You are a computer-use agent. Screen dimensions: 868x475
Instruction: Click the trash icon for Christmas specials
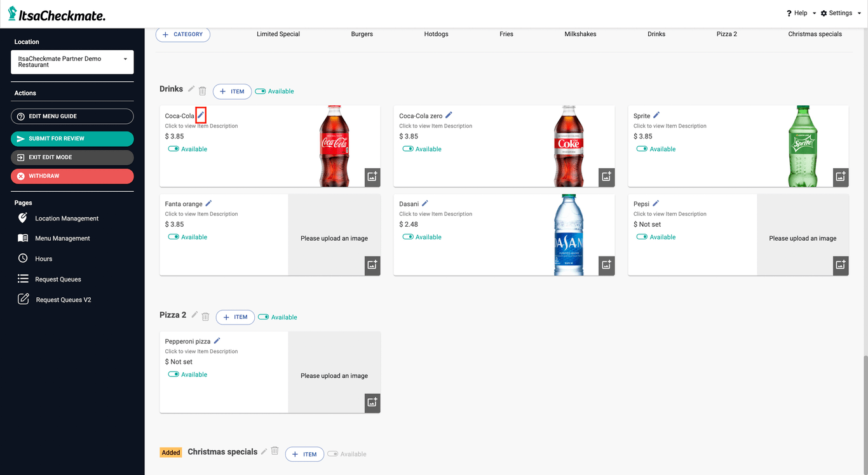pos(275,451)
